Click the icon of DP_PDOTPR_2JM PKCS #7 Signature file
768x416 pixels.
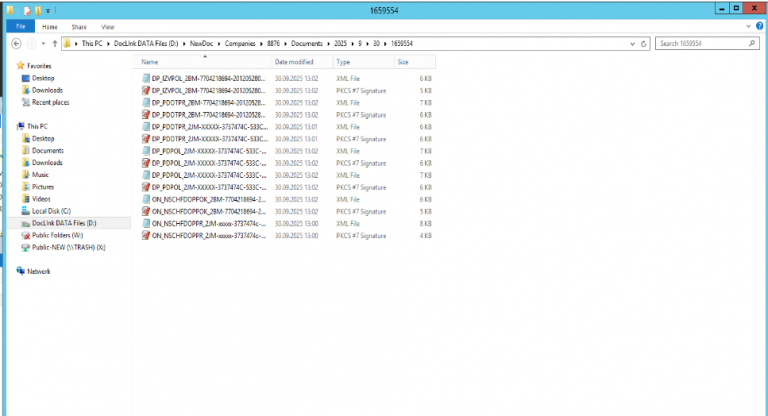(x=145, y=139)
